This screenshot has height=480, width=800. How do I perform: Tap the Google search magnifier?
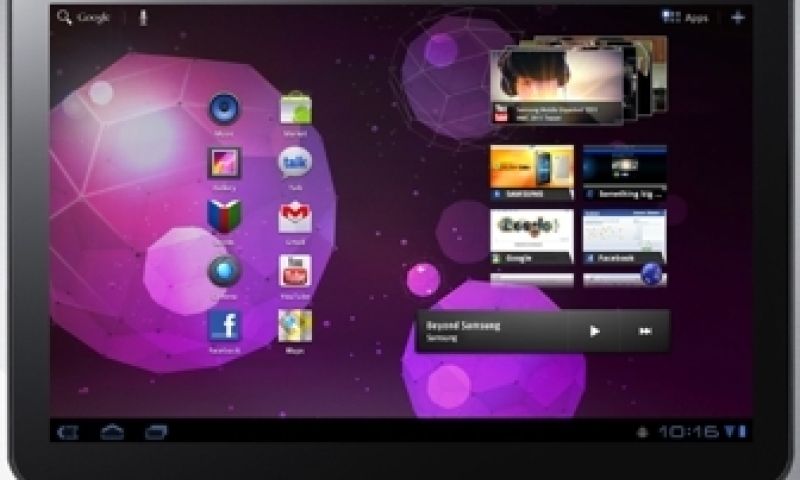pos(64,17)
